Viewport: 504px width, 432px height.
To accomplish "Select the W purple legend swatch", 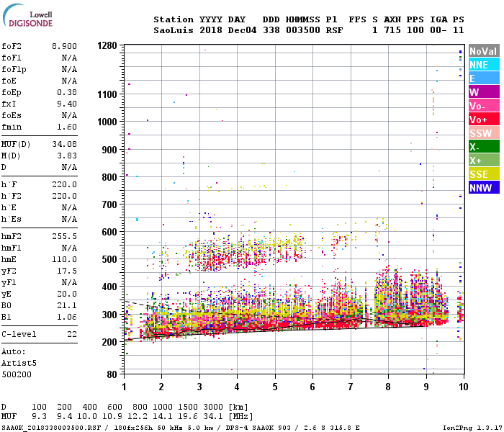I will [x=484, y=92].
